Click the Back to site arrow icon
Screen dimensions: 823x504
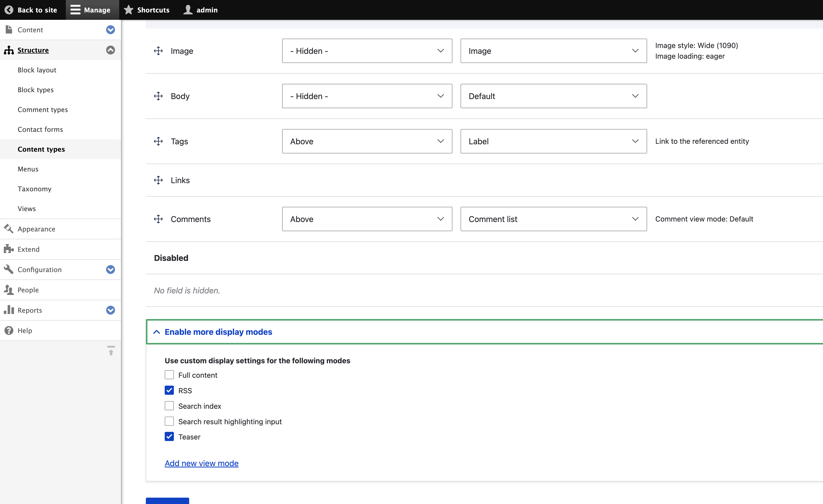(9, 10)
